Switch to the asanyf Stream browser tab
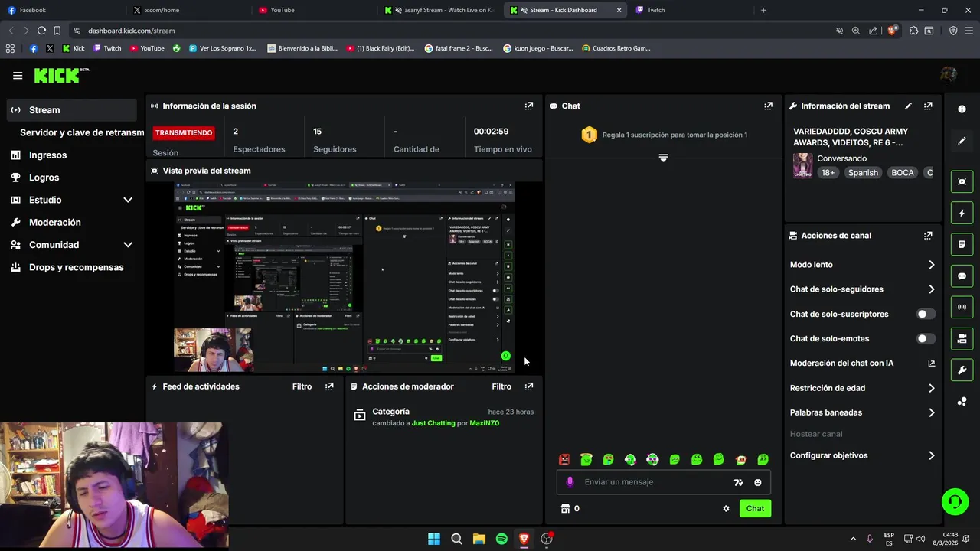Viewport: 980px width, 551px height. click(x=441, y=10)
